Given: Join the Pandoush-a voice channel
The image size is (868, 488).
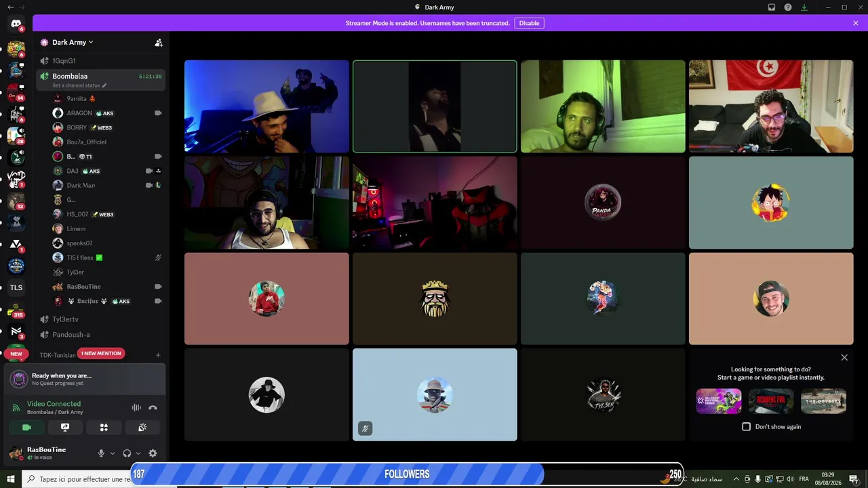Looking at the screenshot, I should coord(101,335).
